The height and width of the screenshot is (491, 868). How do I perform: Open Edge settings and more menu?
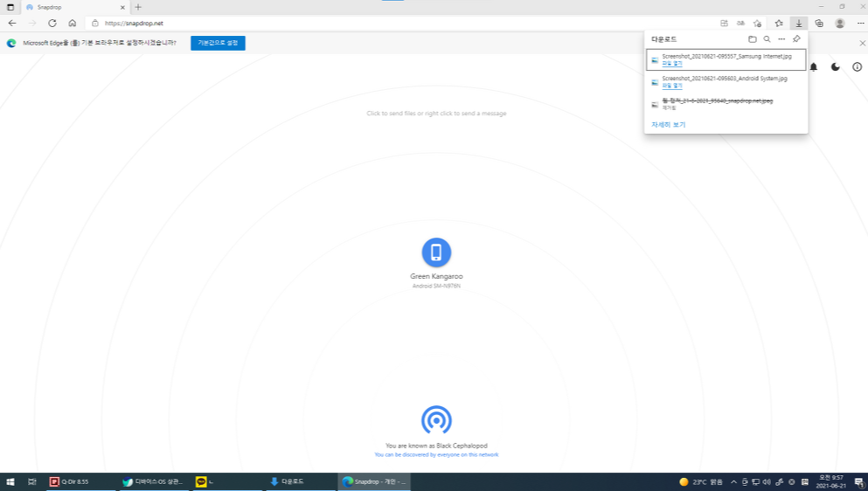coord(860,24)
